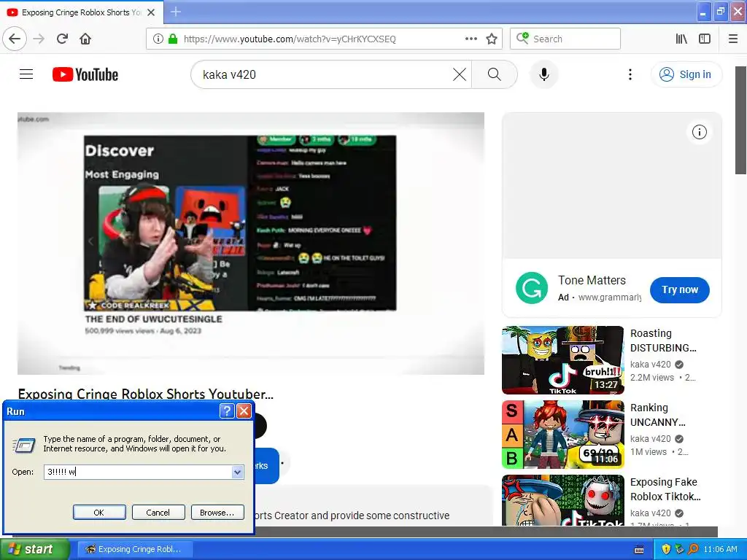Open the Firefox library icon
The width and height of the screenshot is (747, 560).
pyautogui.click(x=681, y=39)
